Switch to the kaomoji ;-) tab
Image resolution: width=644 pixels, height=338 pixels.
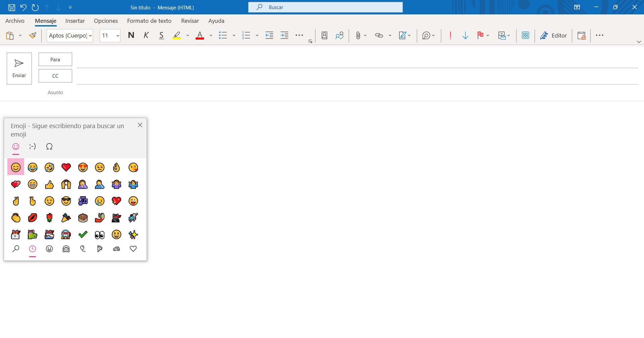coord(32,147)
